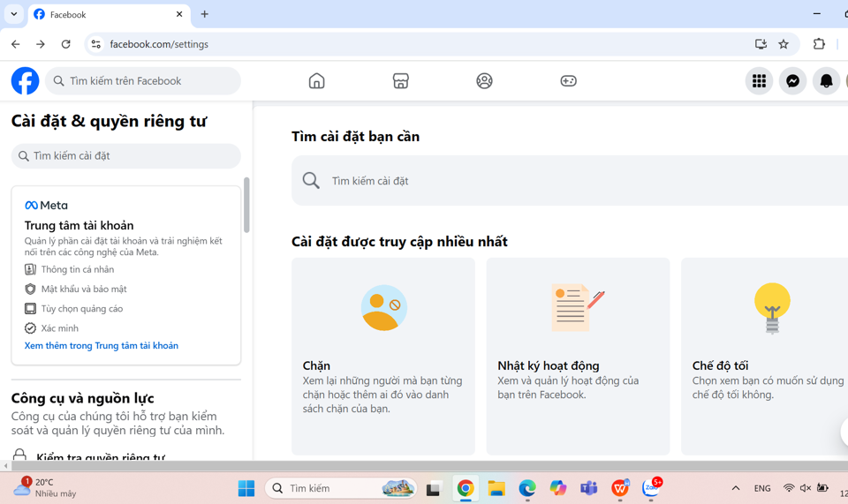Click the Windows taskbar search box
The width and height of the screenshot is (848, 504).
tap(341, 488)
